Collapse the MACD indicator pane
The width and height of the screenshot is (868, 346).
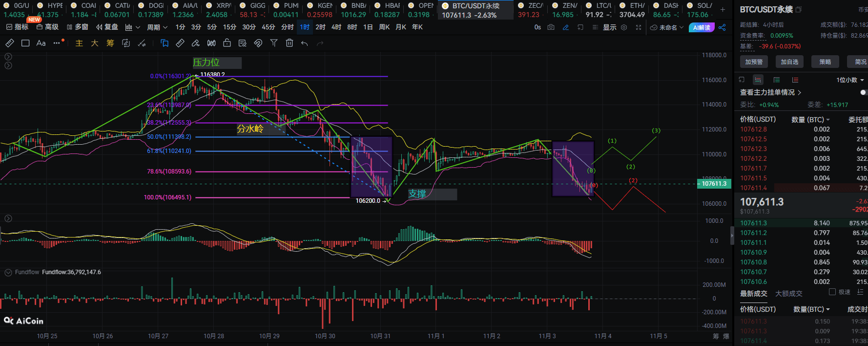tap(8, 218)
